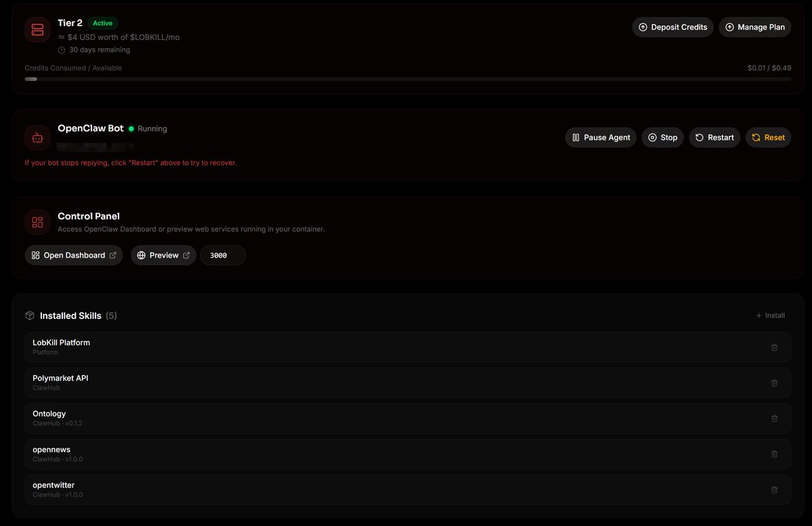Image resolution: width=812 pixels, height=526 pixels.
Task: Reset the bot with the yellow button
Action: [x=768, y=137]
